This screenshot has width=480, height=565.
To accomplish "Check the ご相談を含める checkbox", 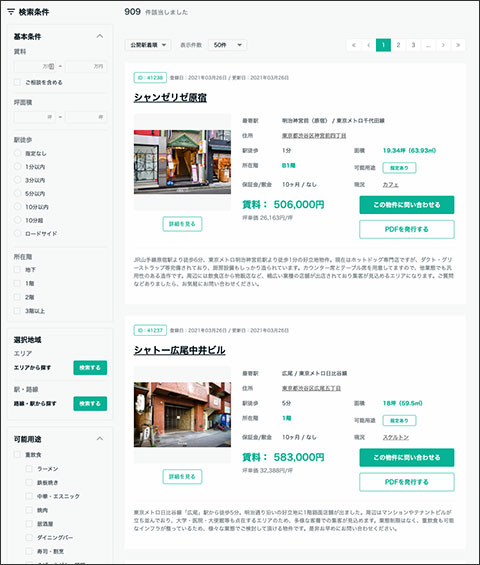I will pos(17,82).
